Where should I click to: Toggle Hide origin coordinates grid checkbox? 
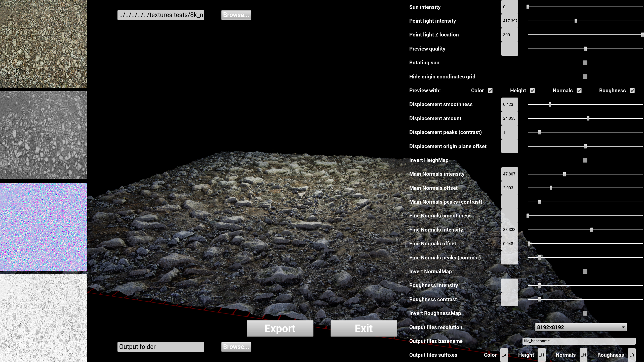click(x=585, y=76)
